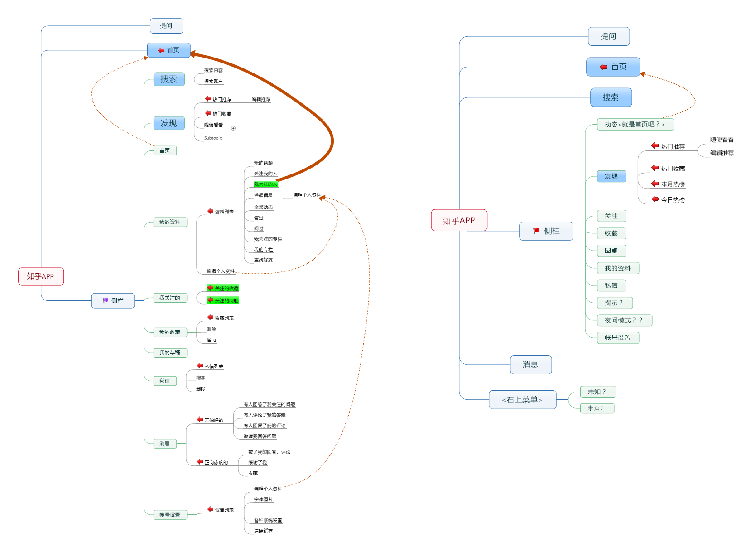Screen dimensions: 756x552
Task: Select the 问过 subtopic
Action: [259, 229]
